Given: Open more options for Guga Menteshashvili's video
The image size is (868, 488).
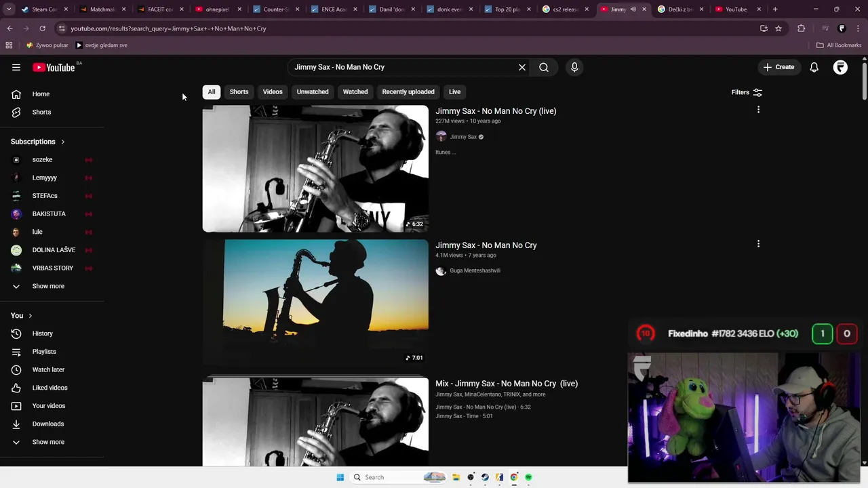Looking at the screenshot, I should click(x=758, y=243).
